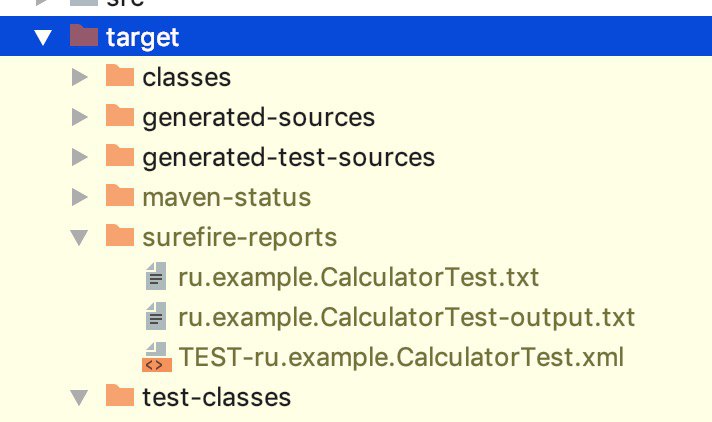Select ru.example.CalculatorTest.txt file name
Screen dimensions: 712x422
tap(358, 277)
